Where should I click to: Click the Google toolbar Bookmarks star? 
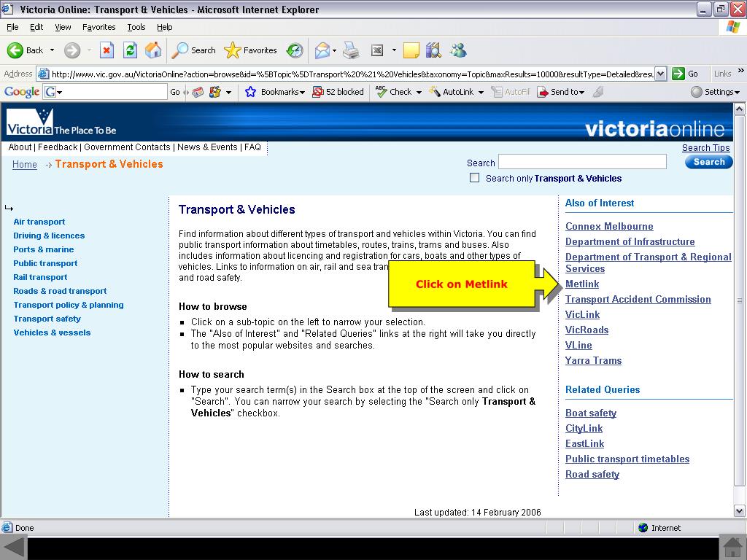click(x=251, y=92)
